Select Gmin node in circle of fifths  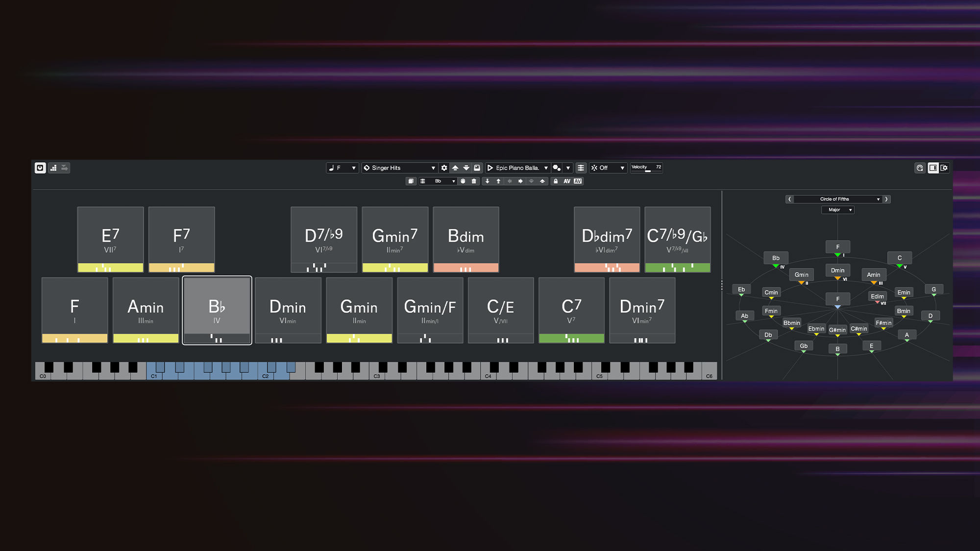pos(802,275)
